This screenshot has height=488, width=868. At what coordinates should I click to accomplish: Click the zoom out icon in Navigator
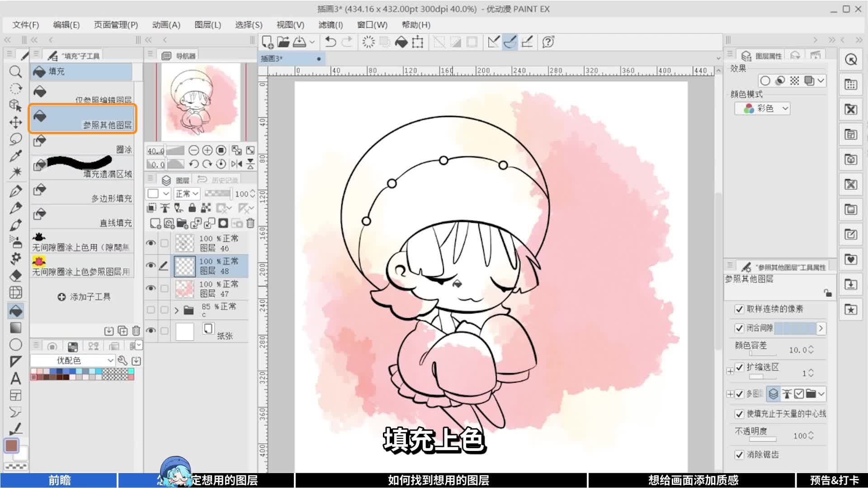[193, 150]
